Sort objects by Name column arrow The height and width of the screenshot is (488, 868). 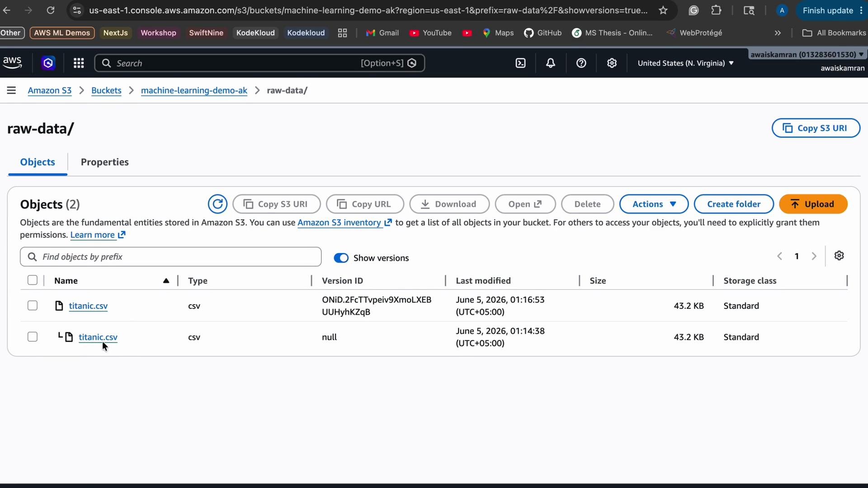166,281
